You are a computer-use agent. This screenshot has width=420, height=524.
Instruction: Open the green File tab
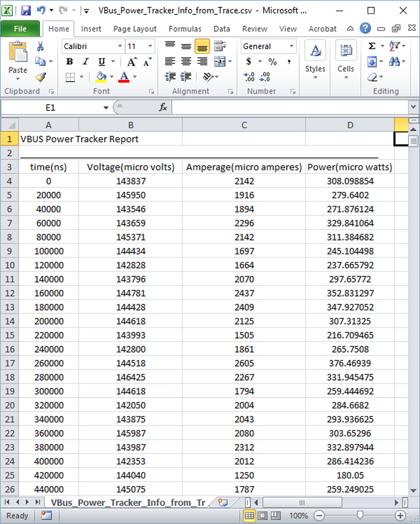coord(20,29)
